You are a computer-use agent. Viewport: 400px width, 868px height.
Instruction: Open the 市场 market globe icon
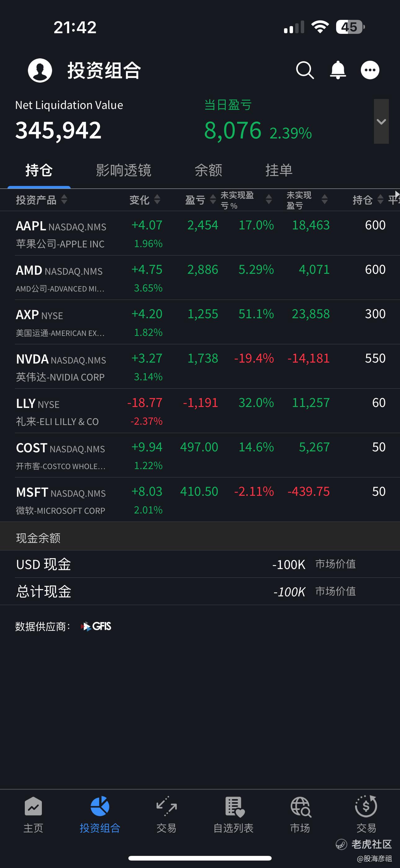pyautogui.click(x=300, y=807)
